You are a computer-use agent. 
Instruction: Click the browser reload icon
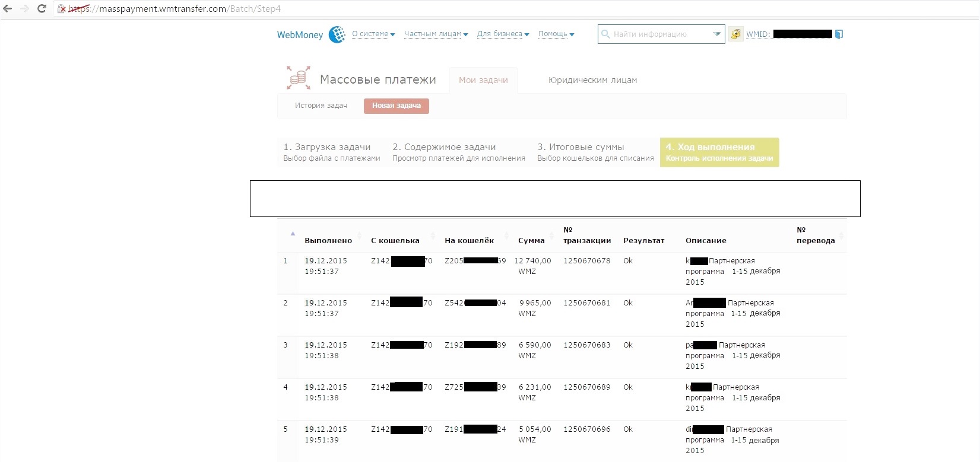coord(42,9)
